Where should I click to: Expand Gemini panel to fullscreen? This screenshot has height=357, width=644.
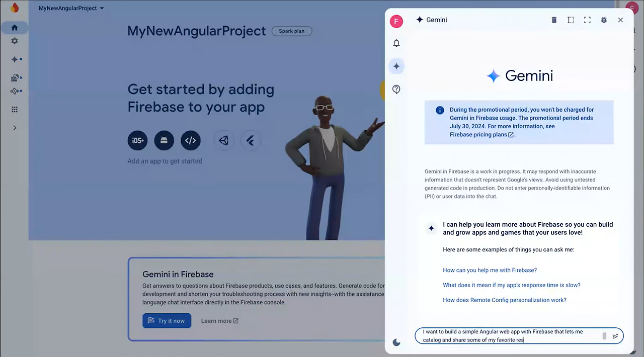click(x=587, y=20)
